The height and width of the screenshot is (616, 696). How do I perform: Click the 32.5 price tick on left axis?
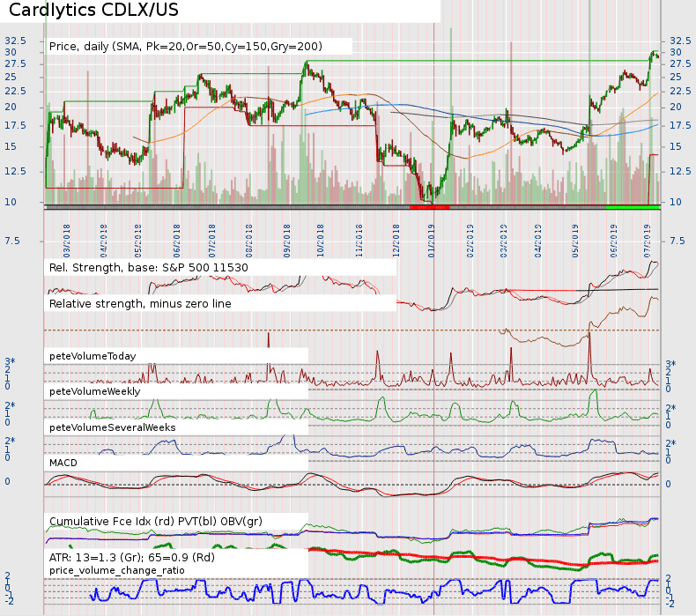pyautogui.click(x=16, y=41)
